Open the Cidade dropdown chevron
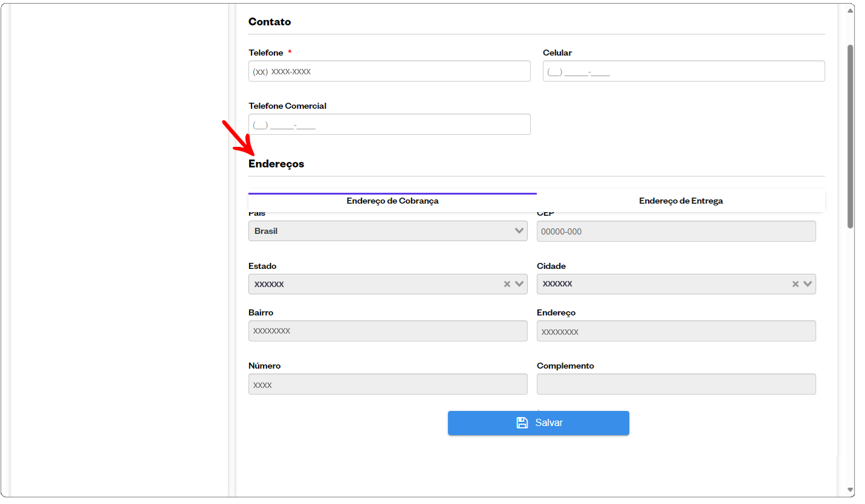The height and width of the screenshot is (504, 865). (x=808, y=284)
